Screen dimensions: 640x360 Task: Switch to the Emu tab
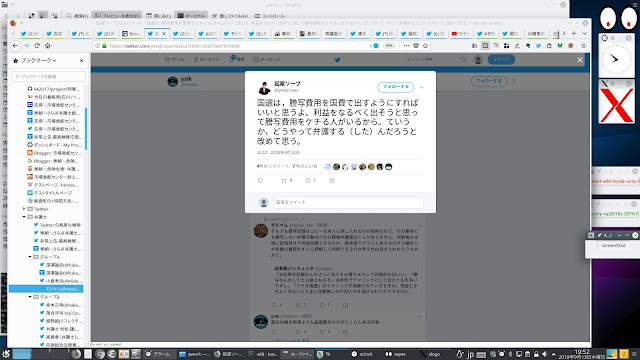[x=131, y=33]
